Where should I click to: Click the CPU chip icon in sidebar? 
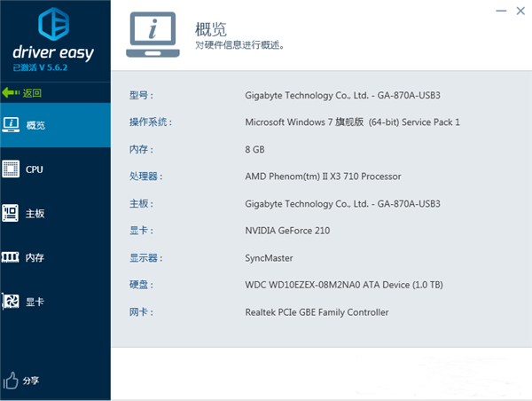click(x=11, y=169)
